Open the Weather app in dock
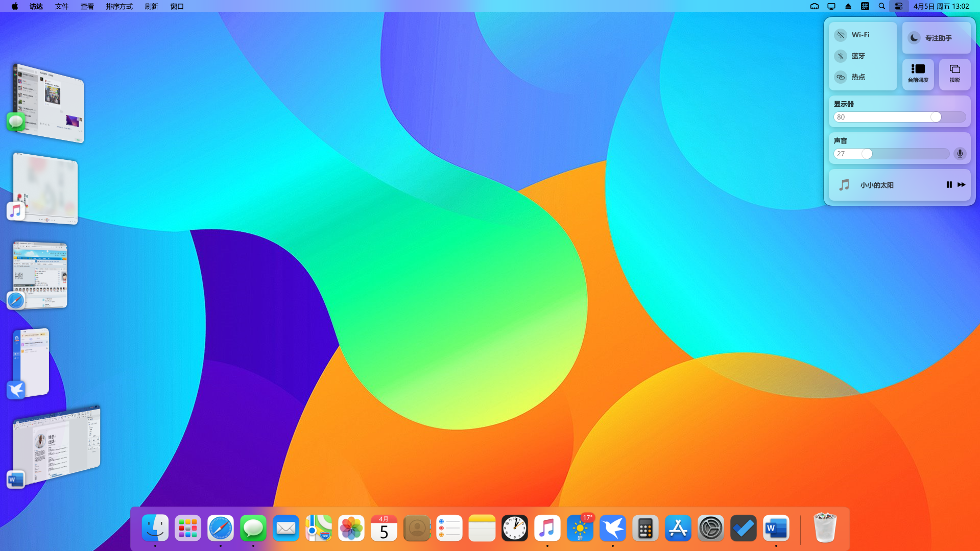Viewport: 980px width, 551px height. click(580, 528)
